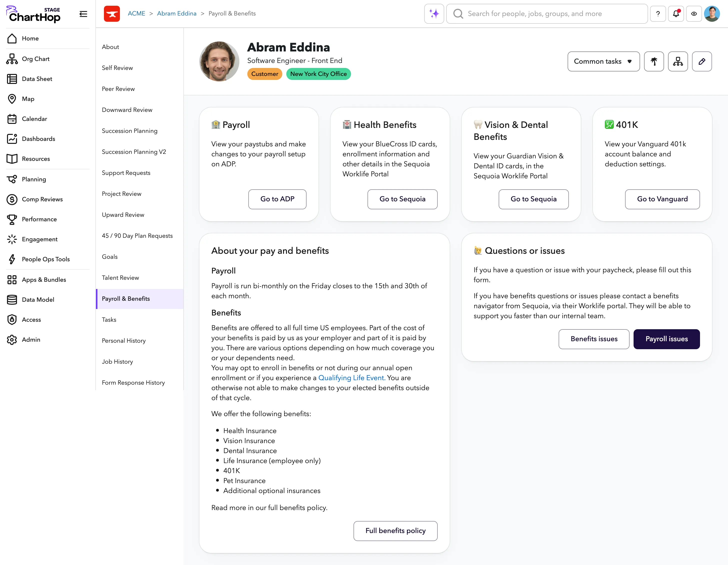Click the Benefits issues button
The width and height of the screenshot is (728, 565).
pos(594,339)
